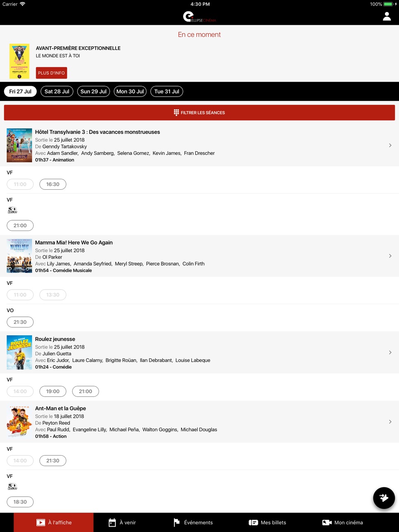Open Ant-Man et la Guêpe title

tap(61, 408)
